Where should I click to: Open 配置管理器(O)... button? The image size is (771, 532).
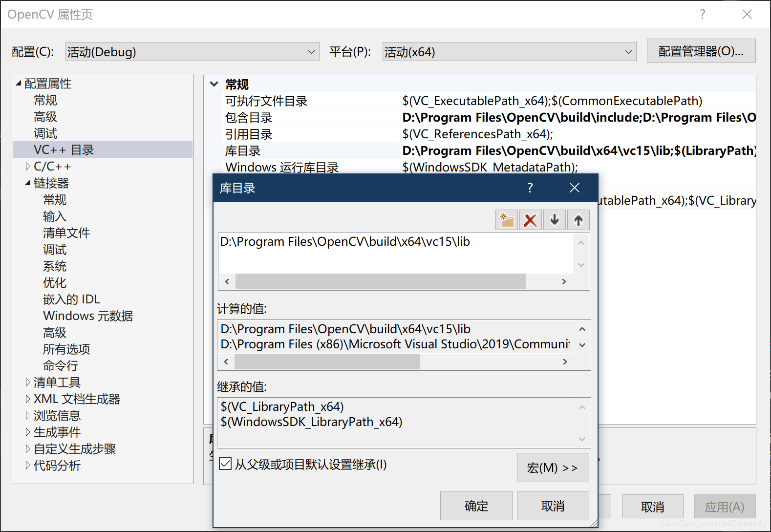701,51
